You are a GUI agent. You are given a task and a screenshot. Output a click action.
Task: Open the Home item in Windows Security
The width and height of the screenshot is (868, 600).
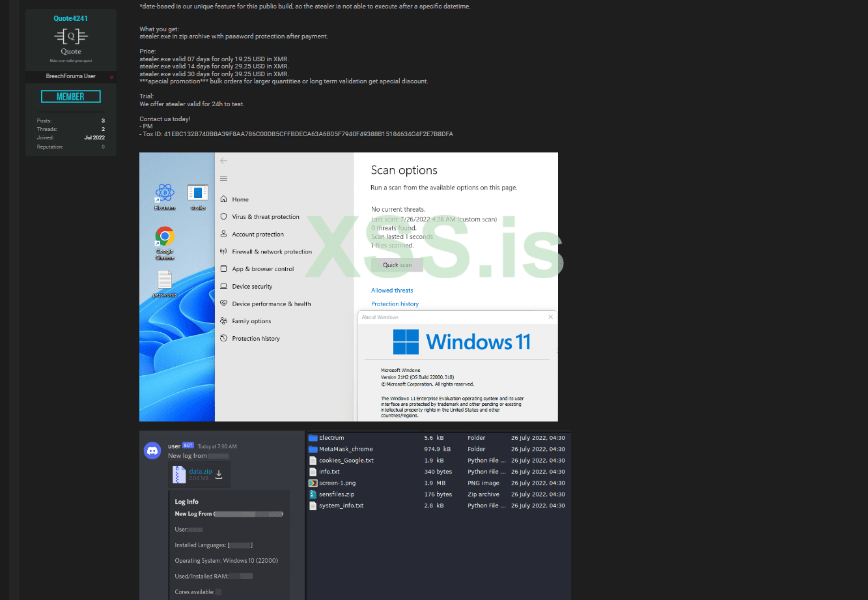click(x=240, y=199)
